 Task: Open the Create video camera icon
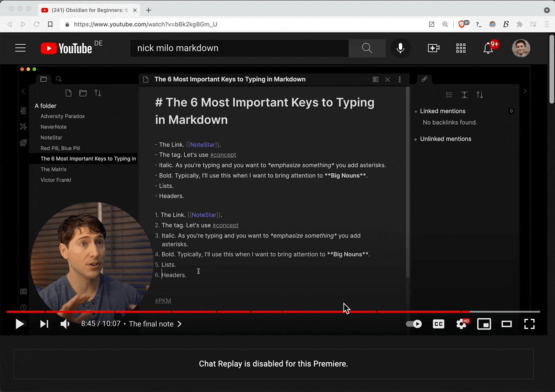tap(433, 48)
